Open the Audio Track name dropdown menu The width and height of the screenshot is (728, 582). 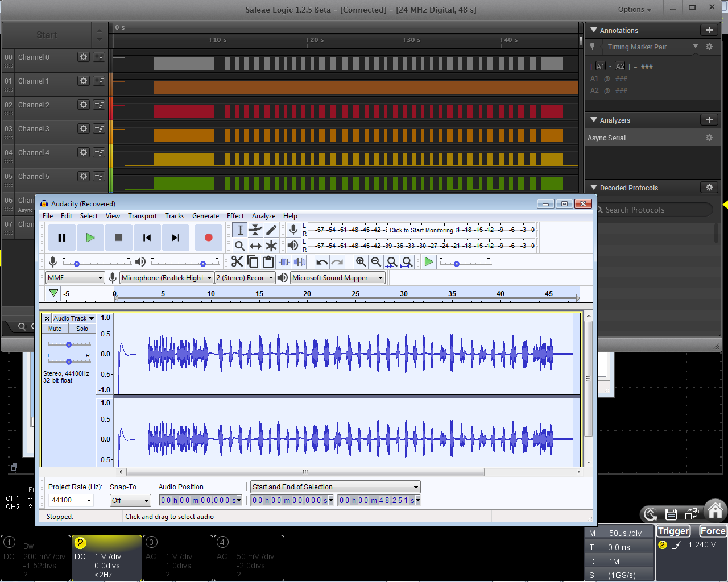coord(74,318)
